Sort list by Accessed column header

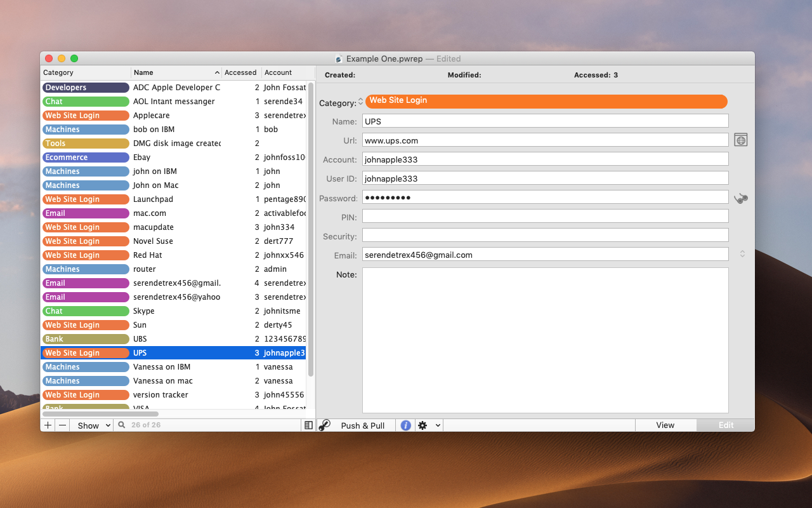241,72
